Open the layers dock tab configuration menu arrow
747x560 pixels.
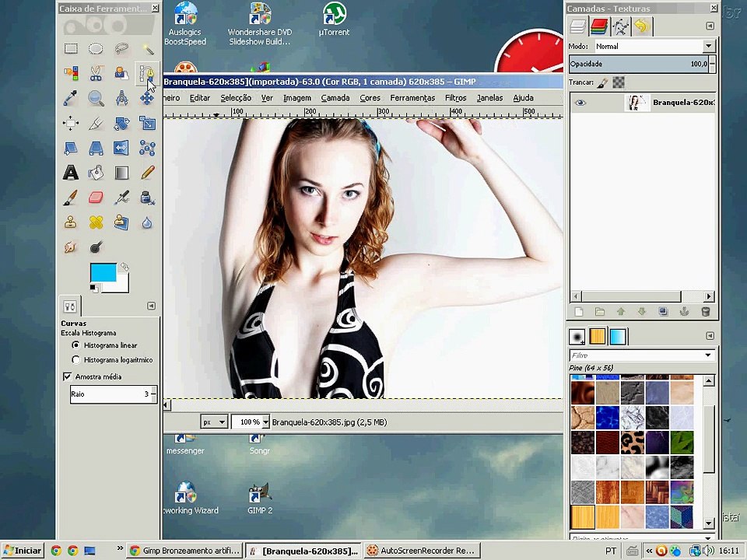(x=710, y=26)
